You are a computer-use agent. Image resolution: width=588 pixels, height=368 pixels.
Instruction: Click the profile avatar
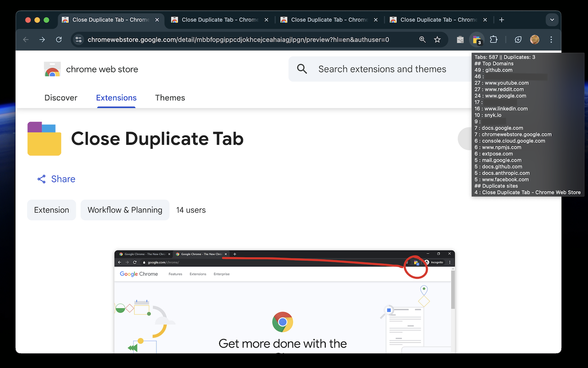point(534,40)
